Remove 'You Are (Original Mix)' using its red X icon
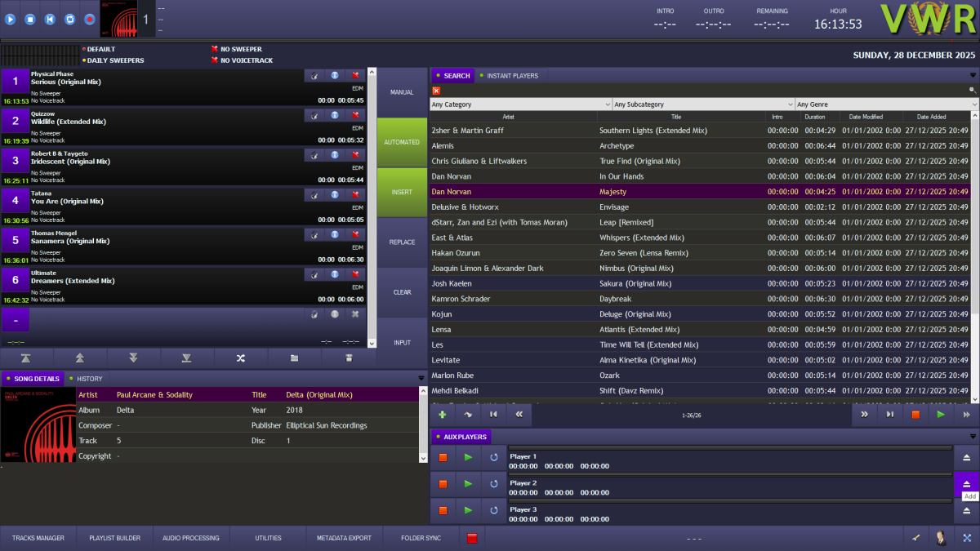The height and width of the screenshot is (551, 980). coord(355,194)
